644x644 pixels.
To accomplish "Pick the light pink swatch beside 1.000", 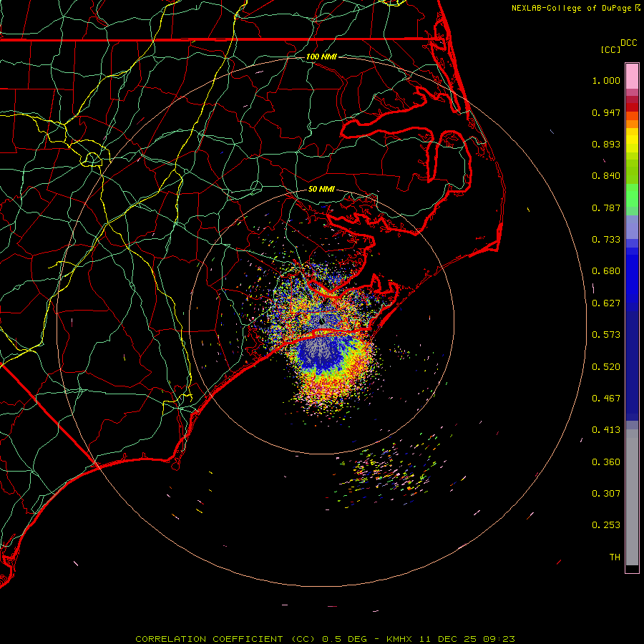I will (x=632, y=77).
